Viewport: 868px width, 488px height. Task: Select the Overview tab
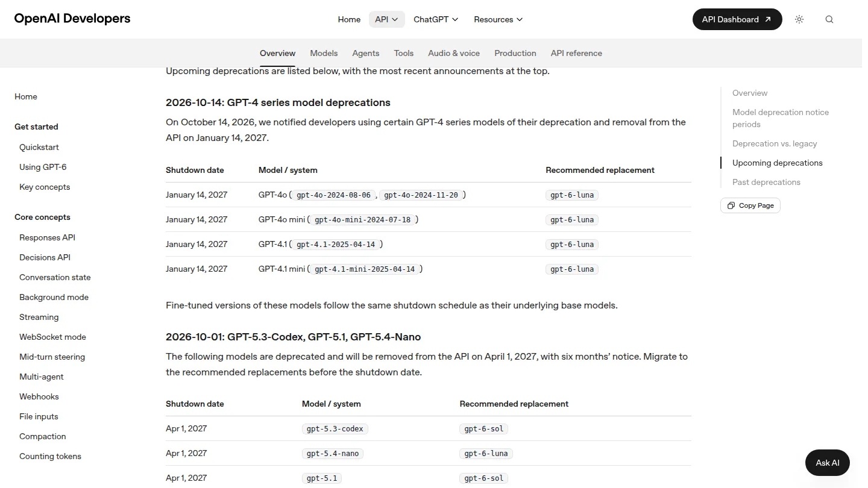277,53
